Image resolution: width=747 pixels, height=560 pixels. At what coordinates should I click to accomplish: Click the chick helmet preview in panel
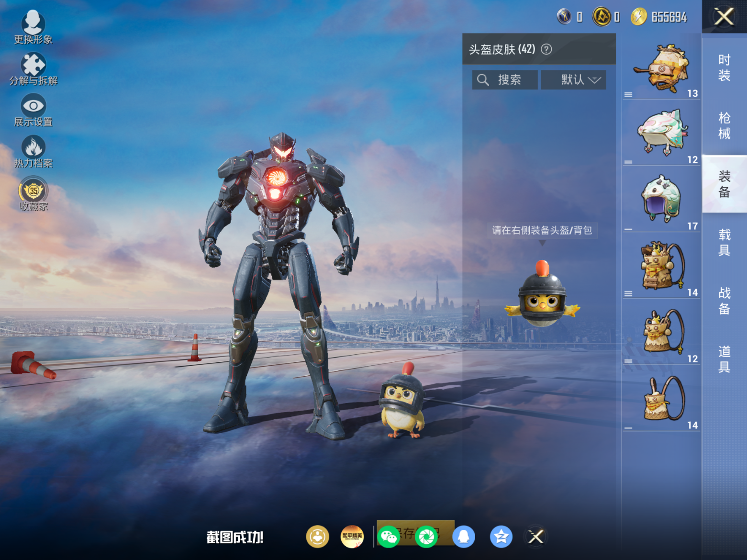[x=542, y=294]
